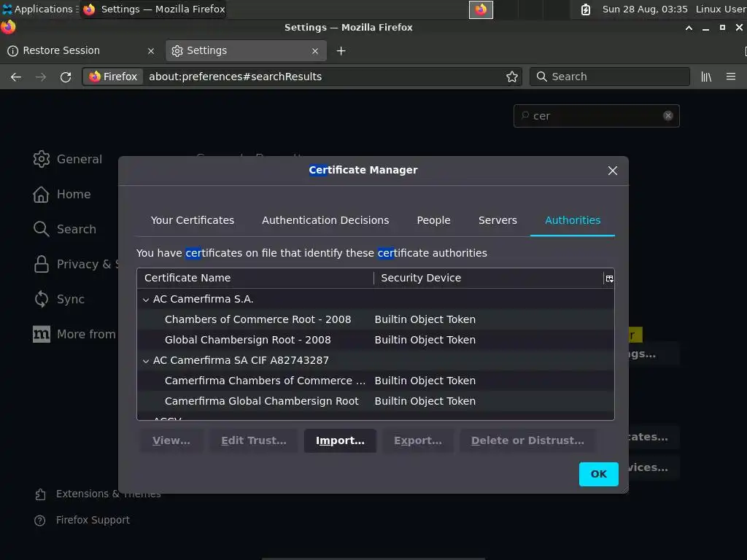Focus the toolbar Search box

point(610,77)
